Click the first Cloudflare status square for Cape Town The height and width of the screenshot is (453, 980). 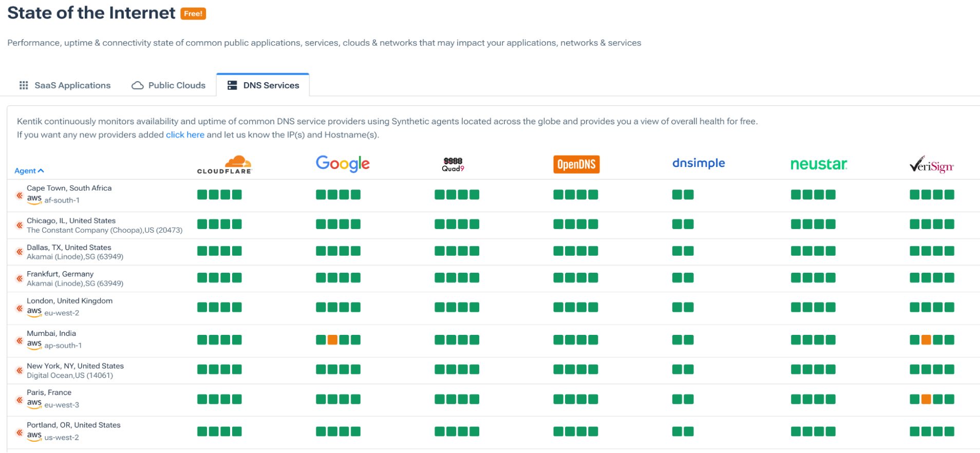202,195
